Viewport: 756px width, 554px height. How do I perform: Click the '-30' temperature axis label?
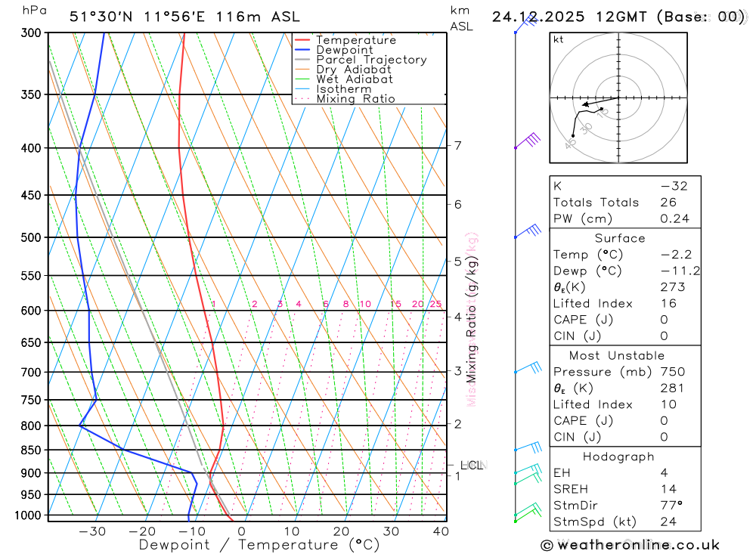(x=91, y=531)
